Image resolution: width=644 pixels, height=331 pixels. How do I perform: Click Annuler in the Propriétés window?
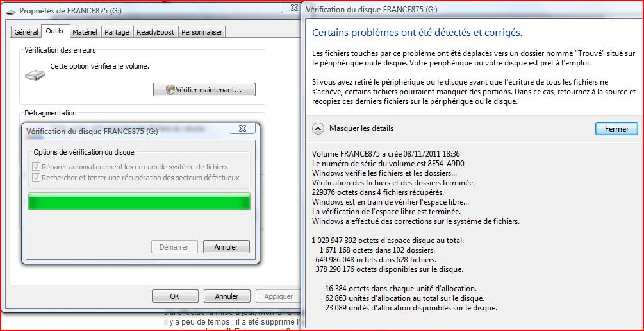(227, 296)
